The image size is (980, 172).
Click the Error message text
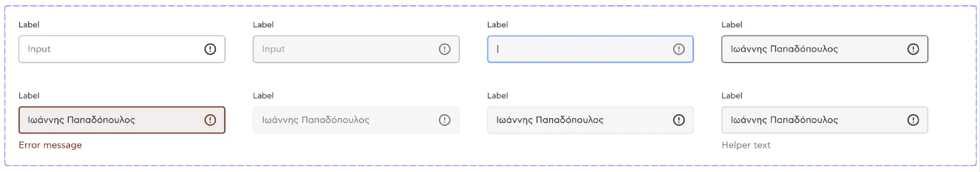tap(50, 145)
